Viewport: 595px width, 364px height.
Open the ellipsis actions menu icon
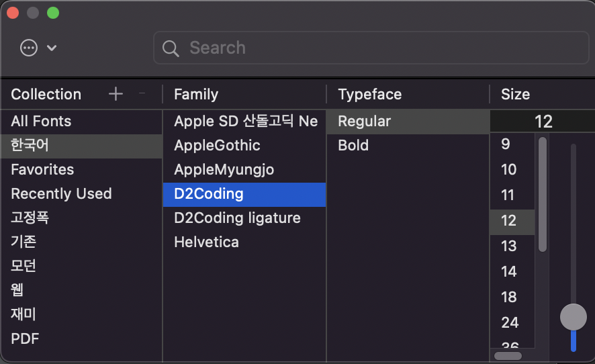point(29,48)
